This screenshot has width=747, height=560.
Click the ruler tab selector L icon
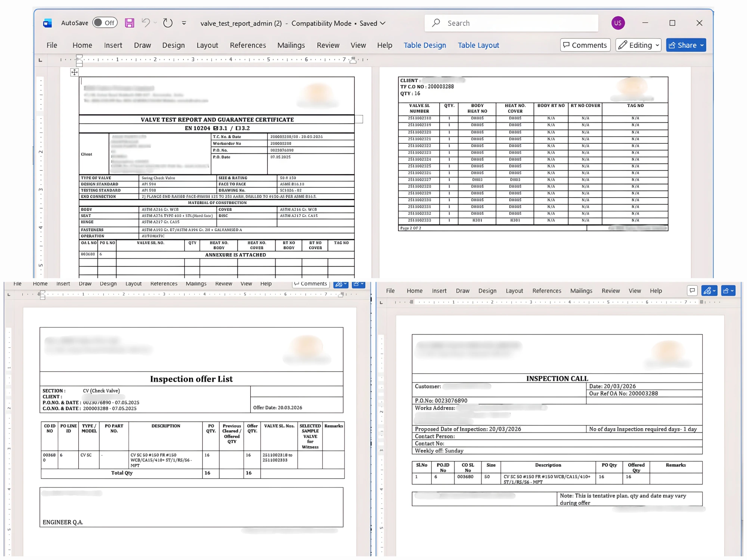point(40,60)
